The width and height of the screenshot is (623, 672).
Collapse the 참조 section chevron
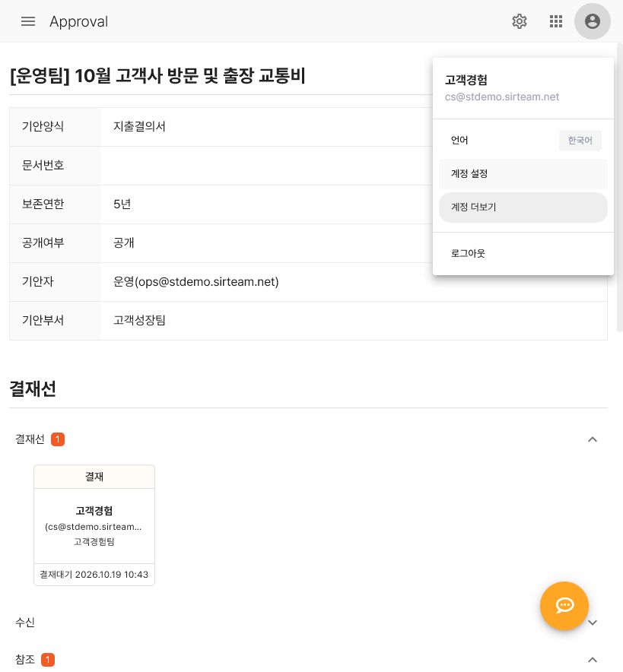(x=592, y=660)
